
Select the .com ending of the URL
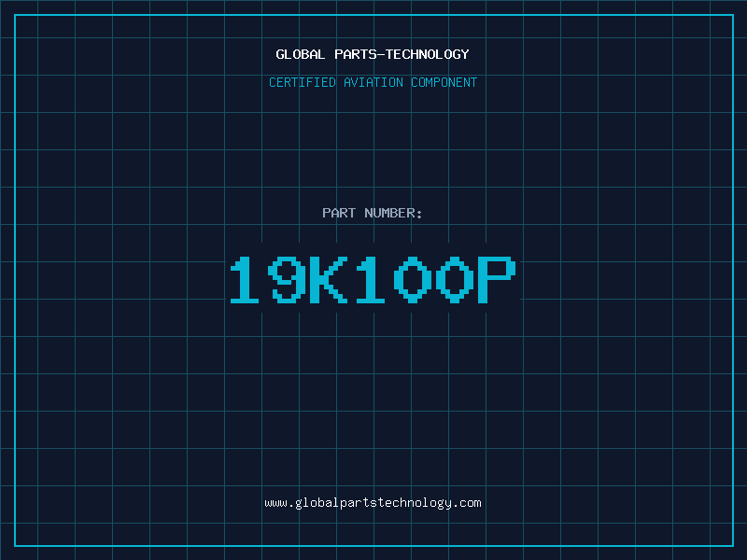(467, 503)
